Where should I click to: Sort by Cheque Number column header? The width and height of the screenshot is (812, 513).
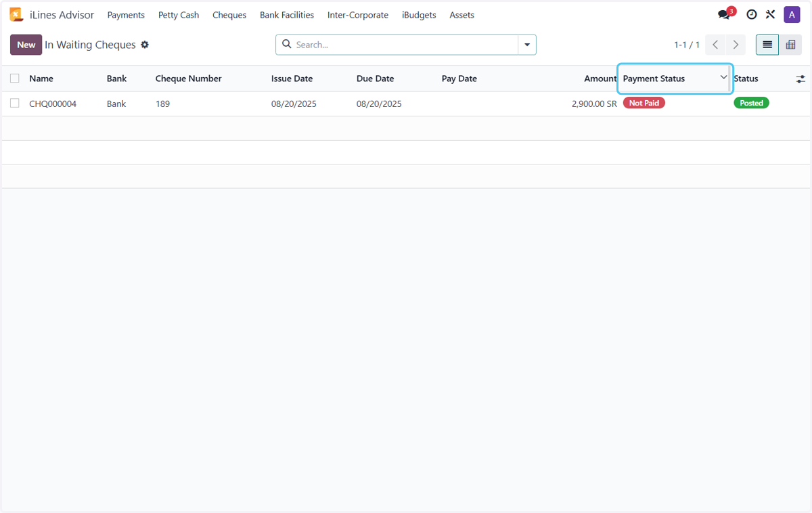coord(188,79)
